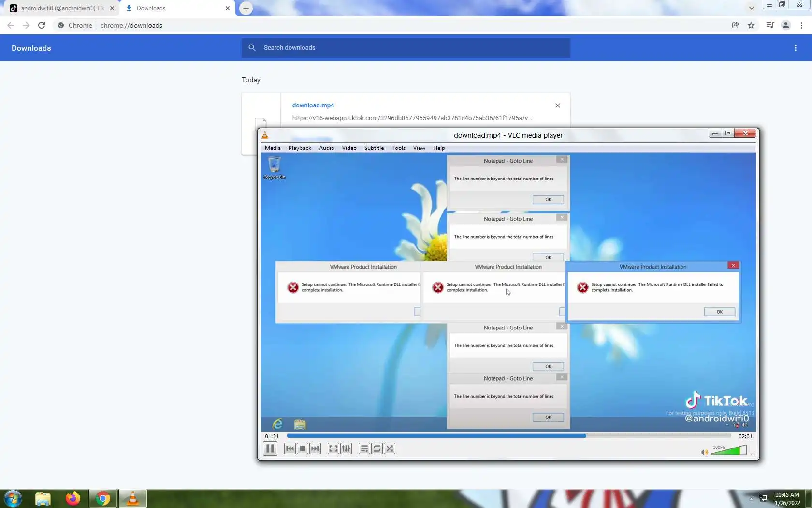Viewport: 812px width, 508px height.
Task: Switch to Chrome on the taskbar
Action: click(103, 498)
